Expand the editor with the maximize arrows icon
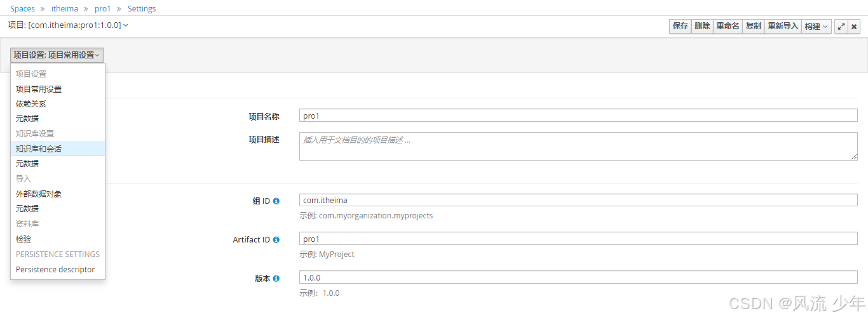 click(x=841, y=26)
